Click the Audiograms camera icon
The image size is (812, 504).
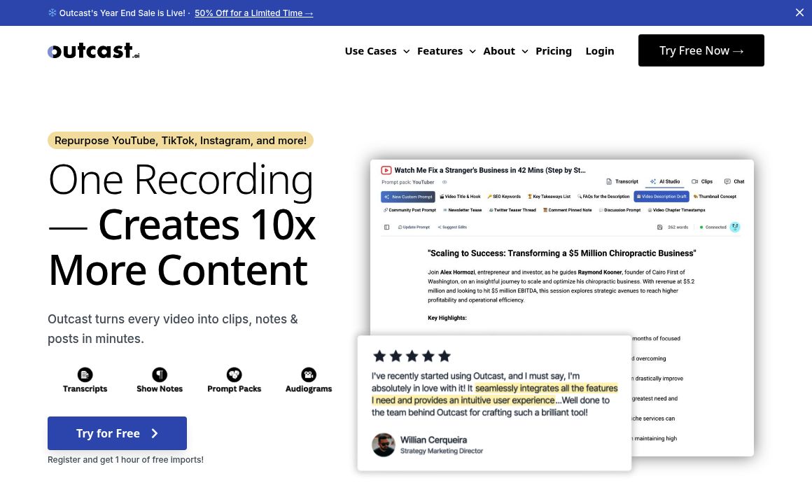(x=309, y=374)
